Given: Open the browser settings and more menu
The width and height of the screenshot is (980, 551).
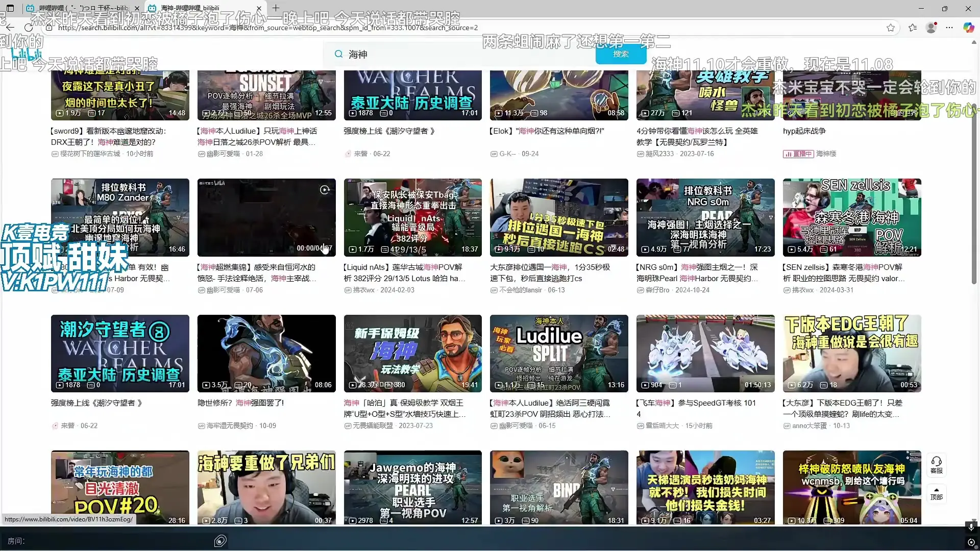Looking at the screenshot, I should click(x=949, y=28).
